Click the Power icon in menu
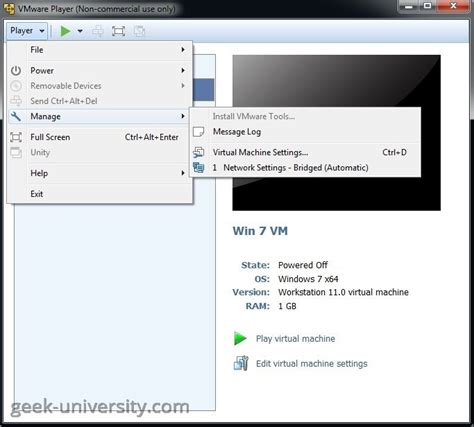474x427 pixels. [16, 71]
